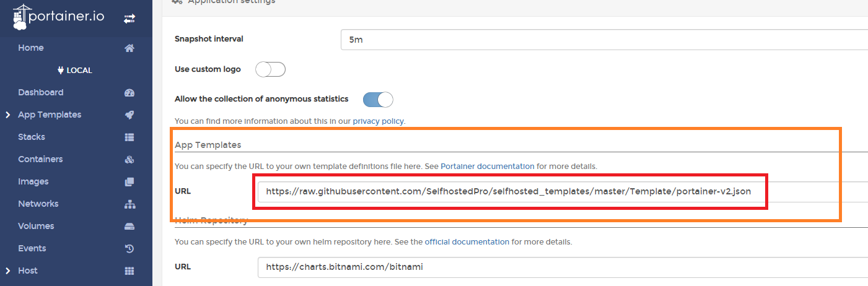The width and height of the screenshot is (868, 286).
Task: Expand Host submenu chevron
Action: [8, 271]
